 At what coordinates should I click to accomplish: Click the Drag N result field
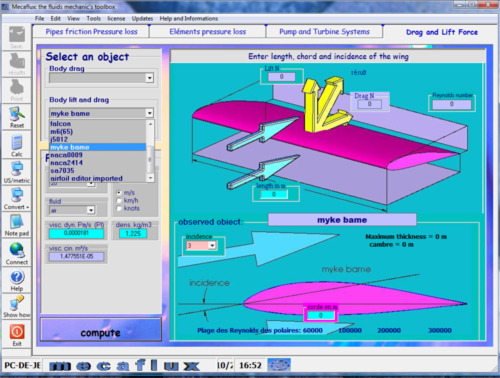pyautogui.click(x=369, y=104)
